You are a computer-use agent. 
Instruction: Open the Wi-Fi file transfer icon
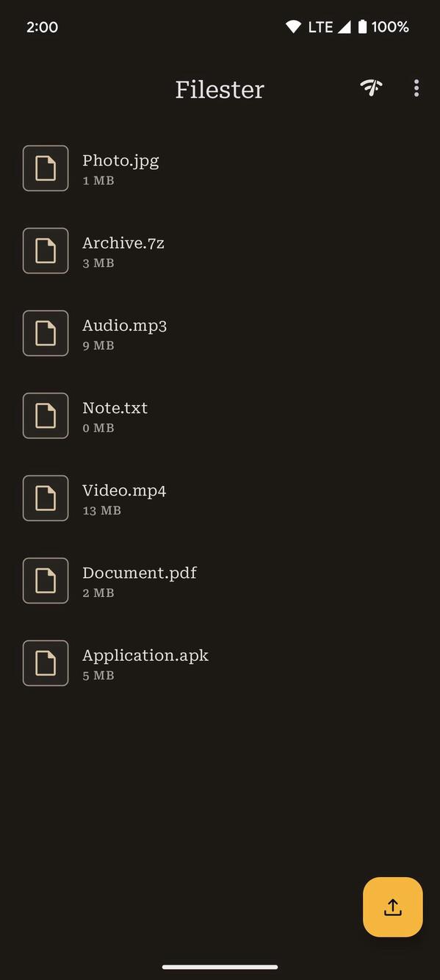[x=371, y=87]
